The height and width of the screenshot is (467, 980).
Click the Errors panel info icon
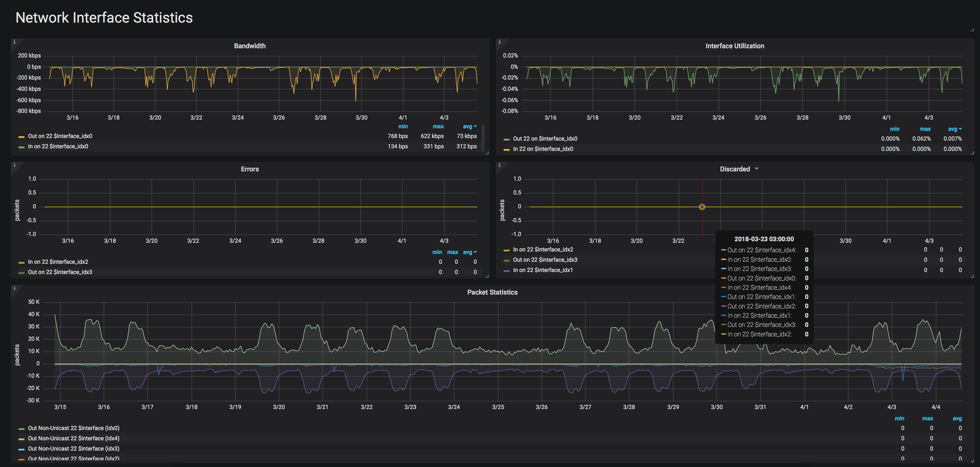[14, 165]
